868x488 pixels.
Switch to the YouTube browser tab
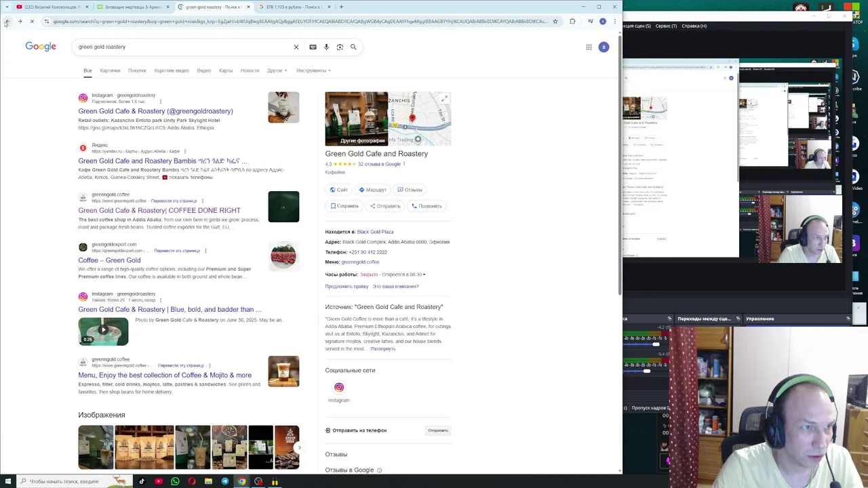(52, 7)
